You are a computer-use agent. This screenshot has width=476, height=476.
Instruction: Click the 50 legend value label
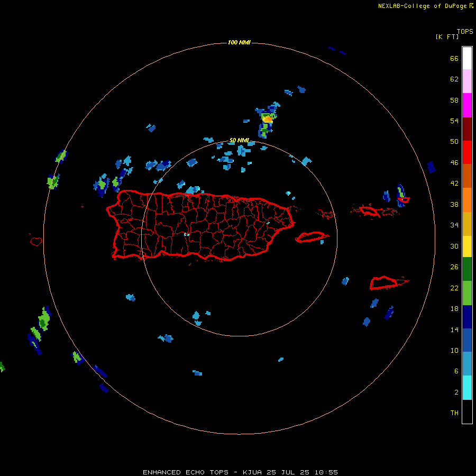[x=454, y=142]
